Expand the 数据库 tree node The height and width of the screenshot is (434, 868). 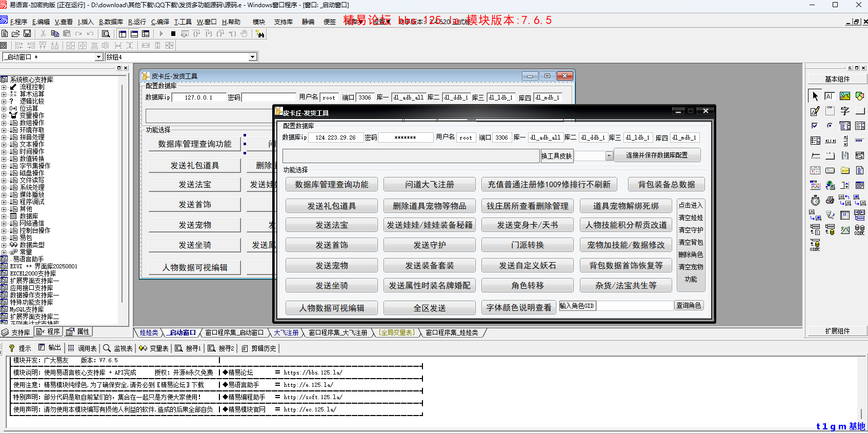click(4, 216)
